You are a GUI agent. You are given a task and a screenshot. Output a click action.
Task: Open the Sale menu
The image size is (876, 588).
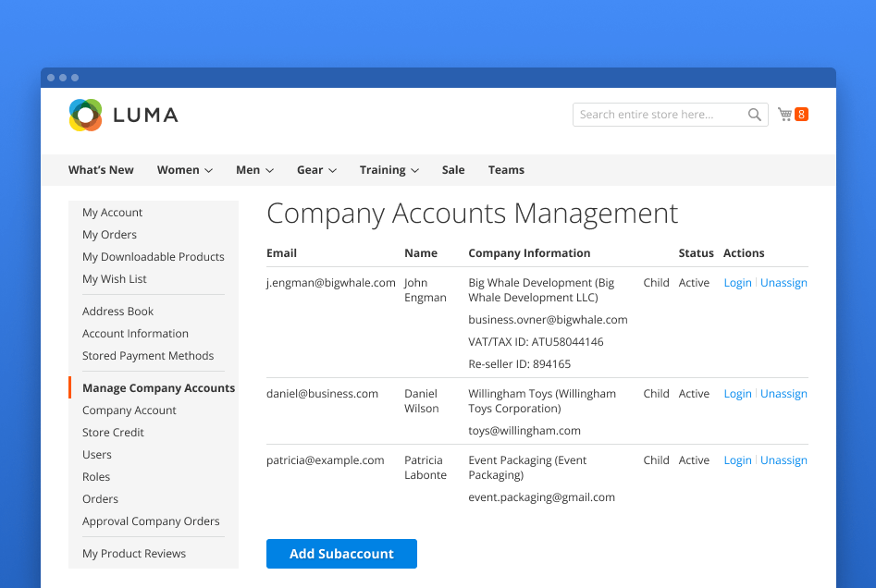click(x=452, y=170)
